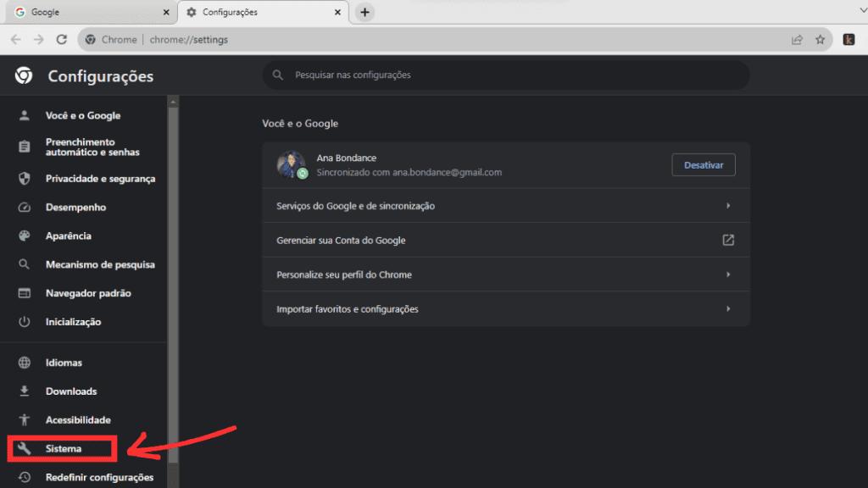The width and height of the screenshot is (868, 488).
Task: Select the Downloads arrow icon
Action: [x=25, y=391]
